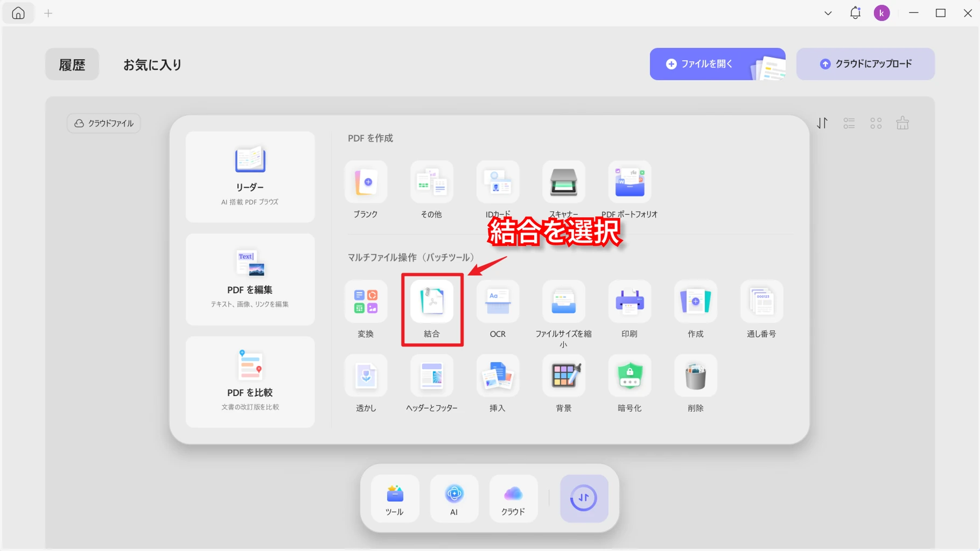Open the PDF を編集 card
This screenshot has width=980, height=551.
tap(250, 279)
